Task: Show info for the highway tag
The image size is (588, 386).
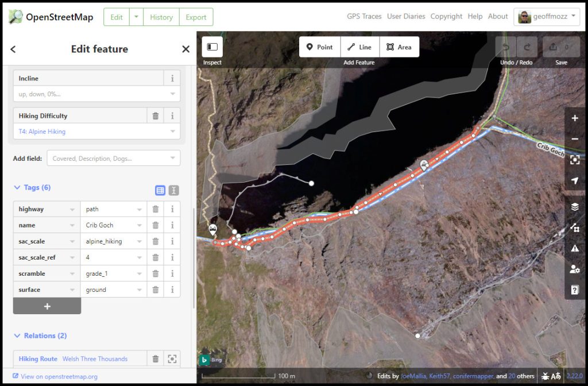Action: [x=172, y=209]
